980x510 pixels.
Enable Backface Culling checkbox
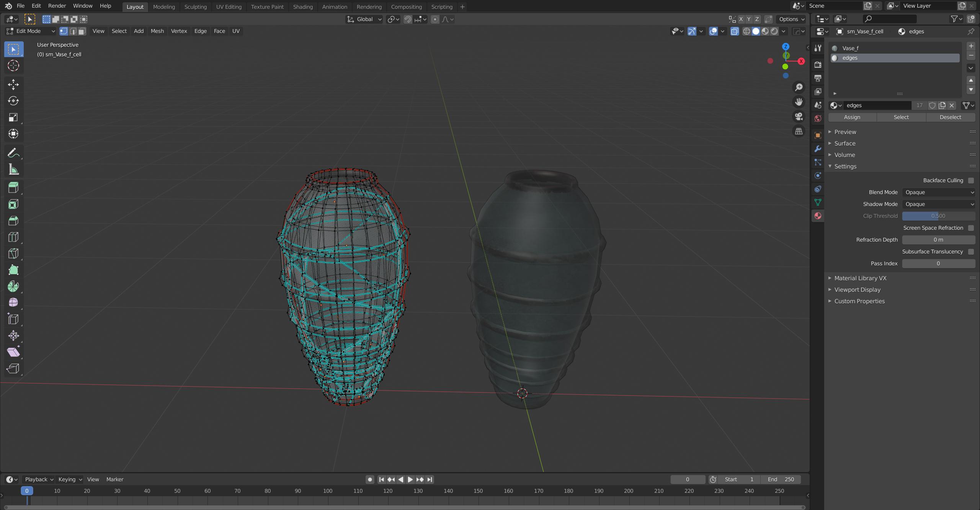[x=970, y=180]
